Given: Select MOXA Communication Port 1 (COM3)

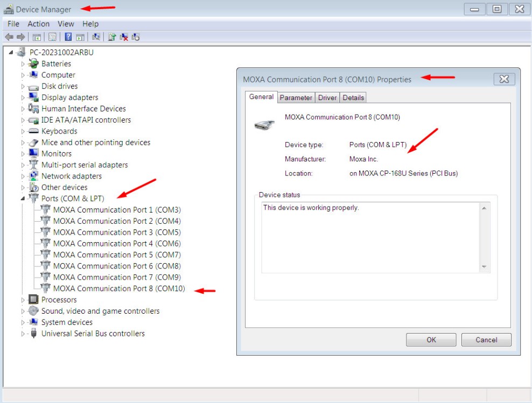Looking at the screenshot, I should click(117, 210).
